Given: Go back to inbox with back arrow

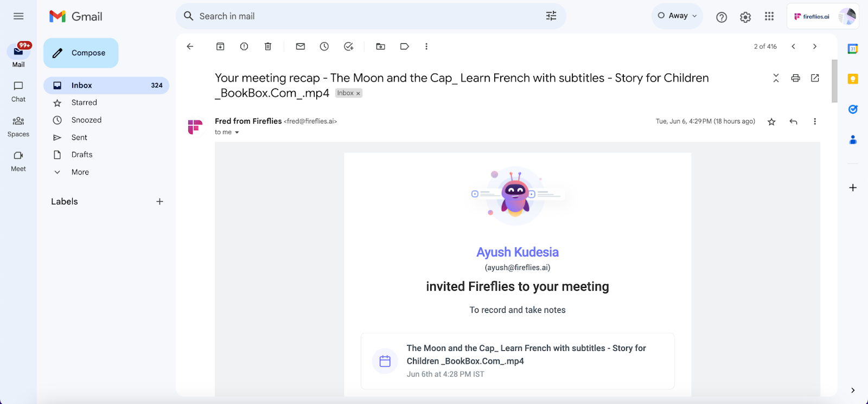Looking at the screenshot, I should point(190,47).
